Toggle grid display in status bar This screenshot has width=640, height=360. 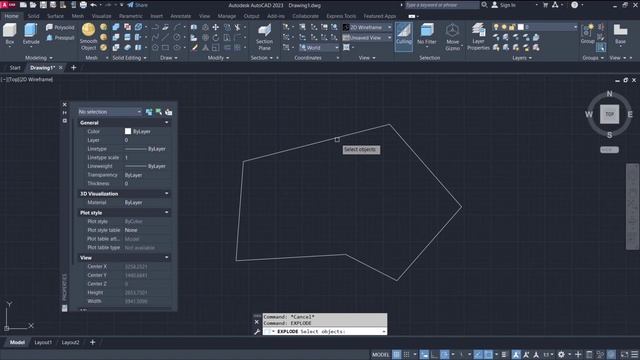click(x=396, y=355)
